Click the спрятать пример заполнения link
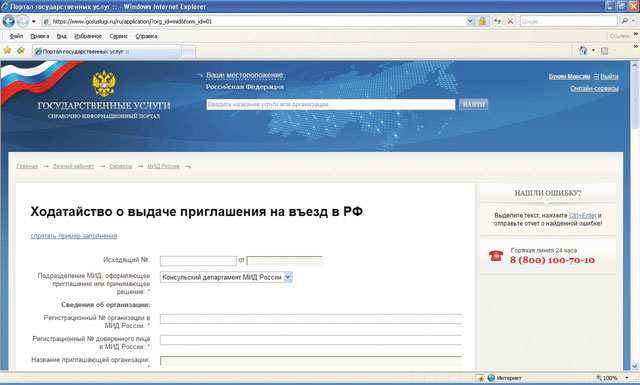This screenshot has height=385, width=640. tap(74, 236)
